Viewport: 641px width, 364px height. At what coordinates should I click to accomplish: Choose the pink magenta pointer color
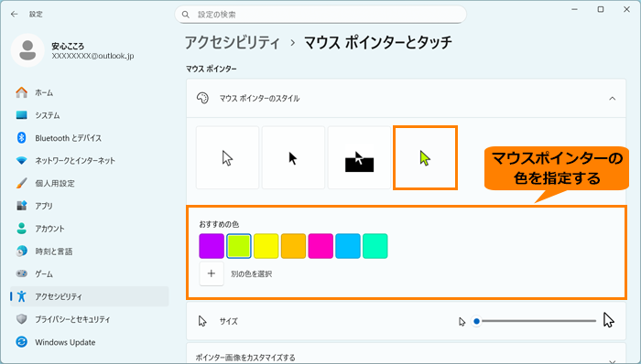(320, 246)
